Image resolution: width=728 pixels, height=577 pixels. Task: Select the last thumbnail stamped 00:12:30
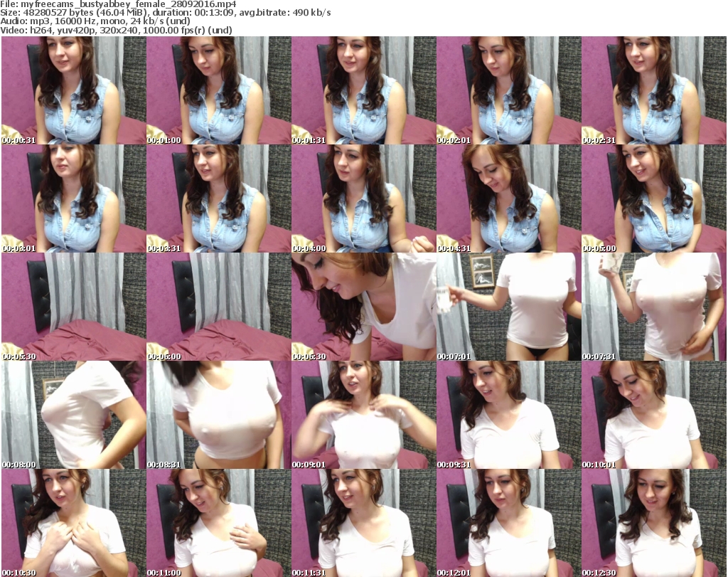(654, 523)
